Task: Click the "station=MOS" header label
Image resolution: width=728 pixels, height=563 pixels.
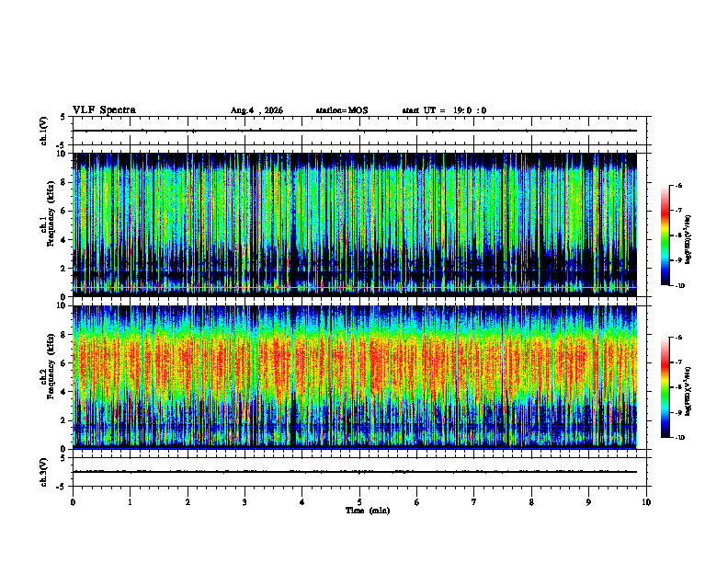Action: tap(342, 110)
